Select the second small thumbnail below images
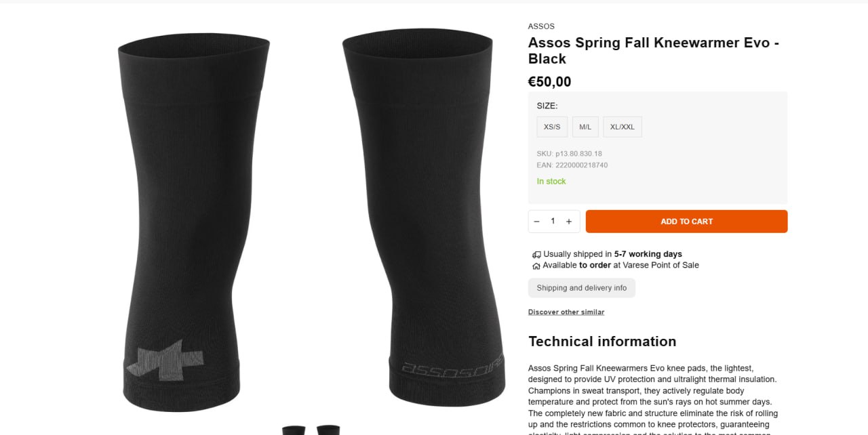 point(328,430)
